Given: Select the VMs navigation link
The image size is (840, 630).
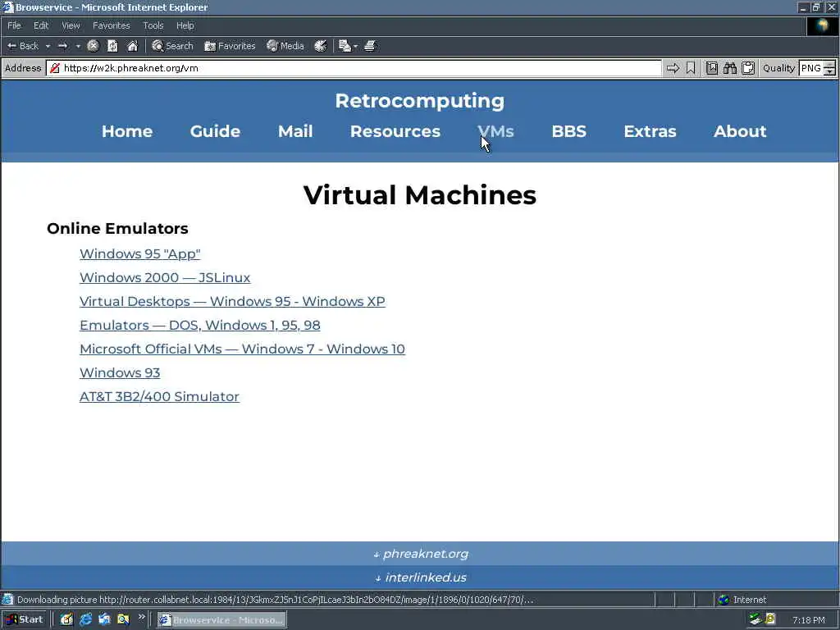Looking at the screenshot, I should pos(495,131).
